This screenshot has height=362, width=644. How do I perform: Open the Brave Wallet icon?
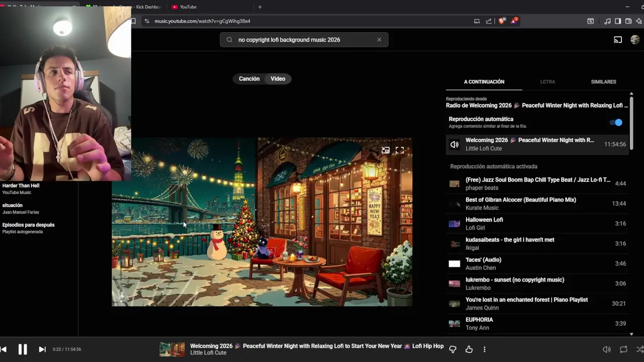[x=628, y=21]
